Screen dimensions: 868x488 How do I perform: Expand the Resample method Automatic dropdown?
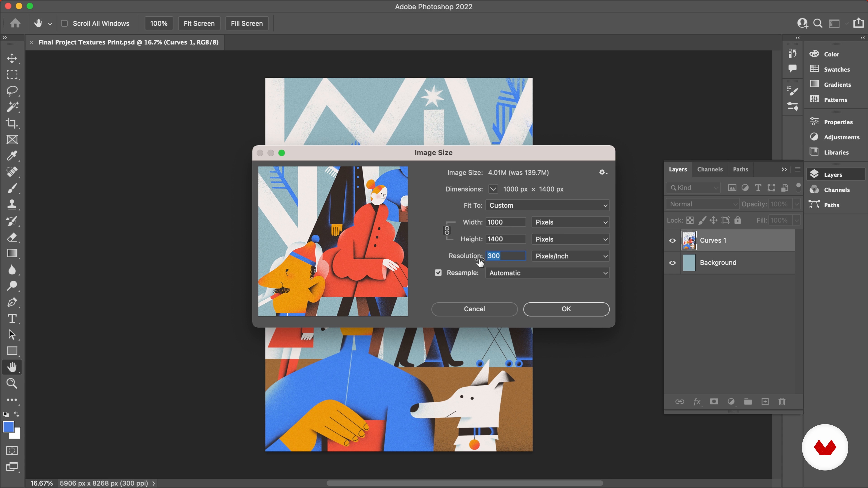(x=547, y=273)
